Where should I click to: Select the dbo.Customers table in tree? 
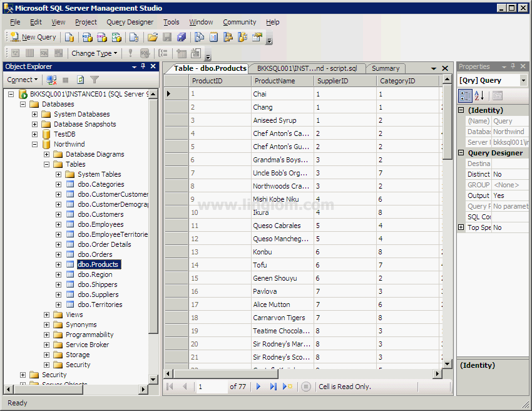101,214
